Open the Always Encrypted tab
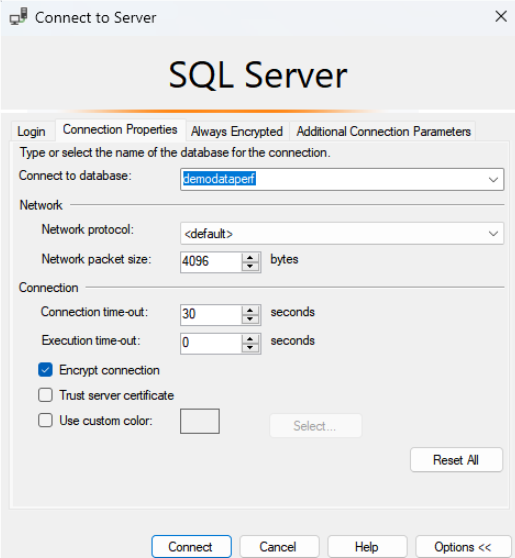This screenshot has width=515, height=558. coord(237,132)
